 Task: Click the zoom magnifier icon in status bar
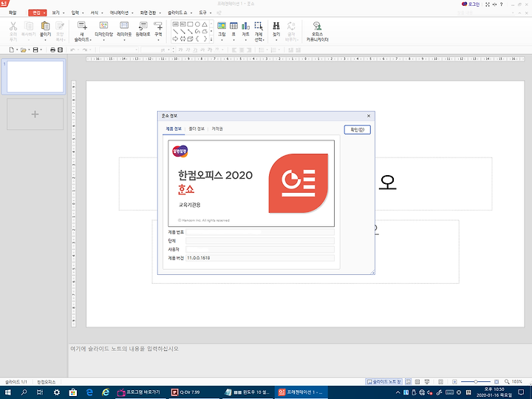(x=507, y=382)
